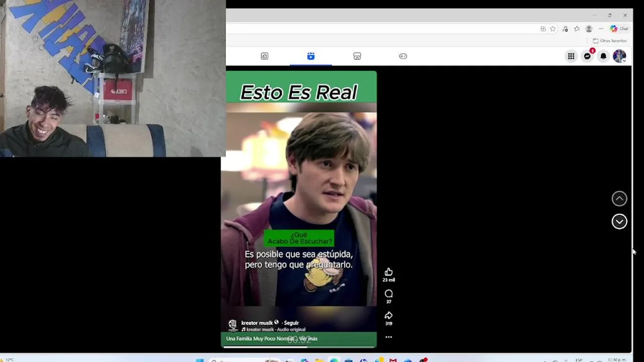The image size is (644, 362).
Task: Open the kreator musik profile avatar
Action: click(x=232, y=325)
